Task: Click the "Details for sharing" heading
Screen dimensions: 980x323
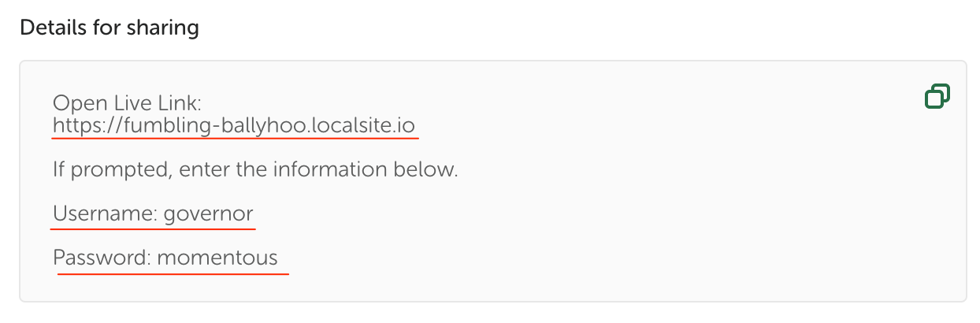Action: pos(110,28)
